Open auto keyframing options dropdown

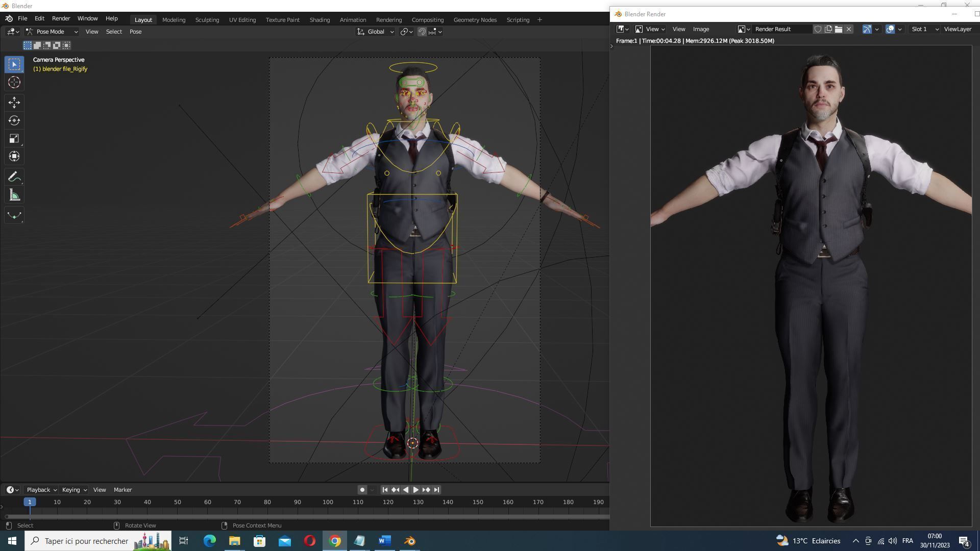372,490
